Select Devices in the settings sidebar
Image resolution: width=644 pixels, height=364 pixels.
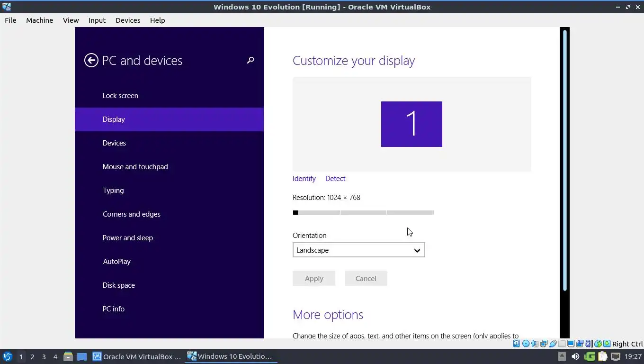coord(169,143)
